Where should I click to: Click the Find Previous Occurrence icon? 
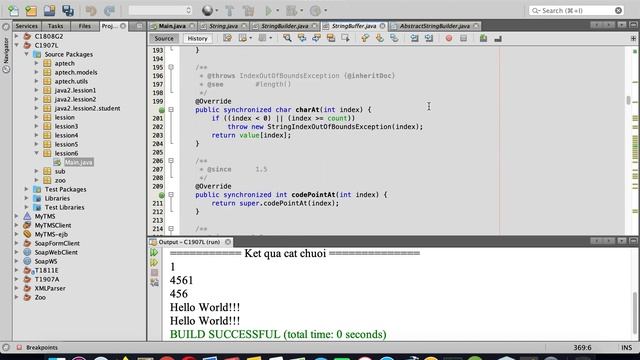coord(302,38)
